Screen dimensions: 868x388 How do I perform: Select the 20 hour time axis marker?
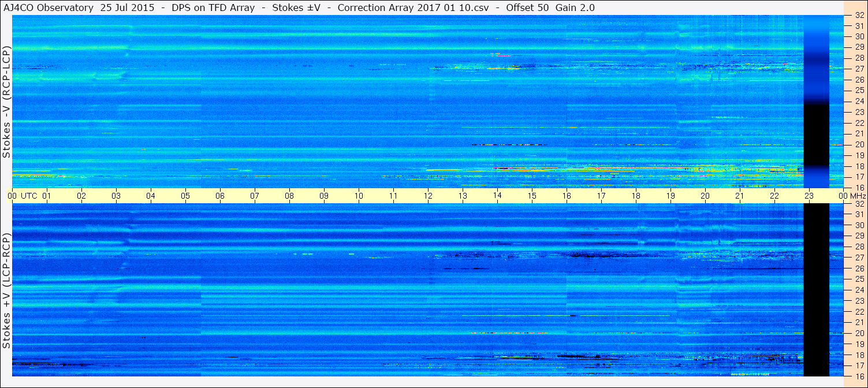click(x=705, y=196)
